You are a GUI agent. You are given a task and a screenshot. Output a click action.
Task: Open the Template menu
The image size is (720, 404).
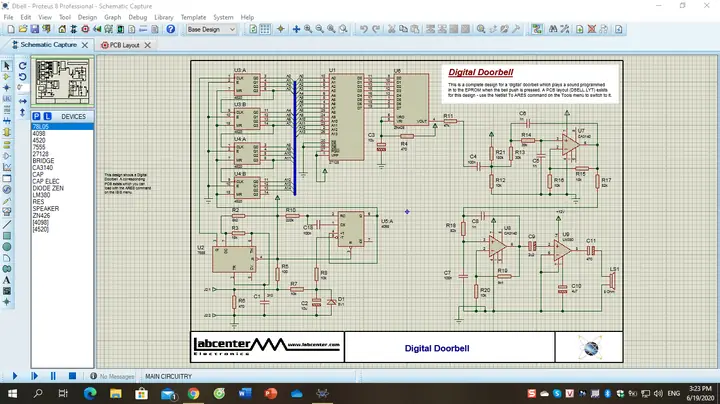click(x=193, y=17)
